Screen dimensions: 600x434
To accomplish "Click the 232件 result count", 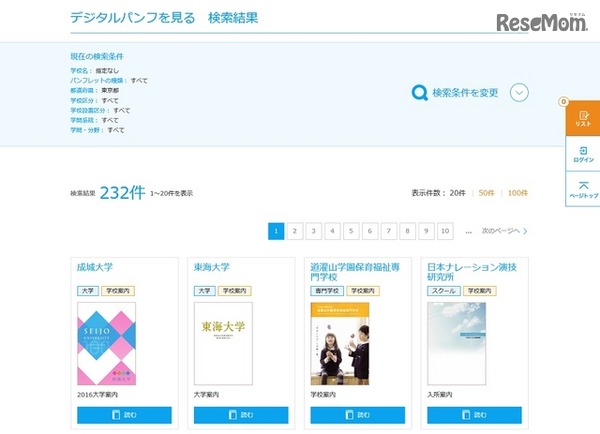I will (122, 193).
